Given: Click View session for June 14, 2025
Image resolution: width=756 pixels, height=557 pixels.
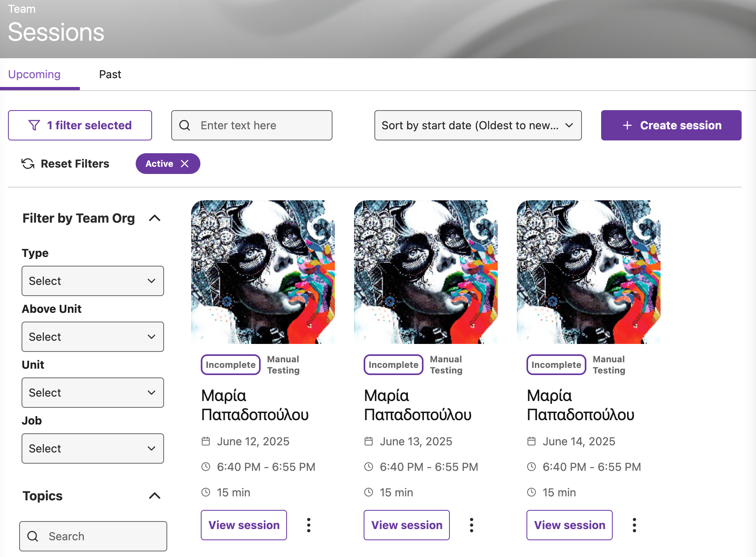Looking at the screenshot, I should pos(570,525).
